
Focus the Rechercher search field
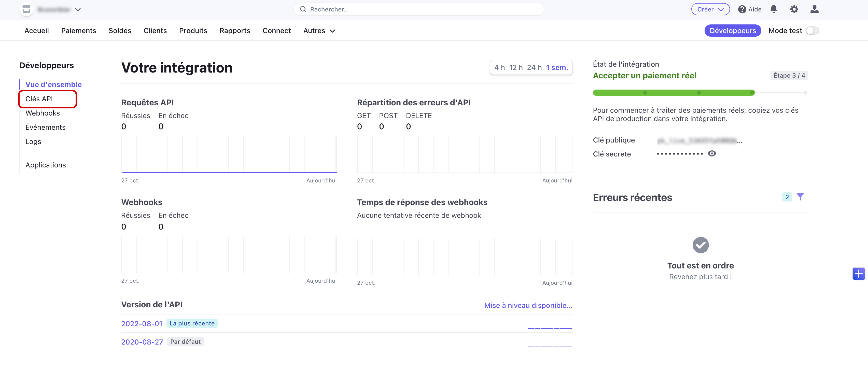point(418,9)
